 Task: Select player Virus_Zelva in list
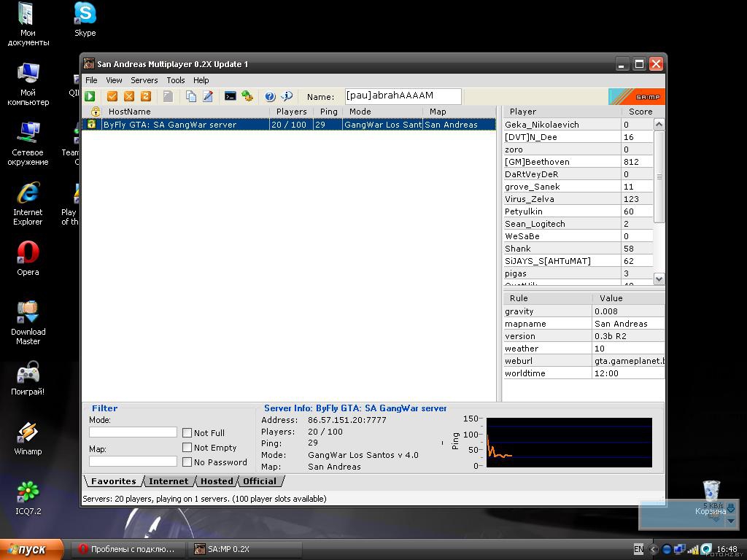tap(578, 199)
